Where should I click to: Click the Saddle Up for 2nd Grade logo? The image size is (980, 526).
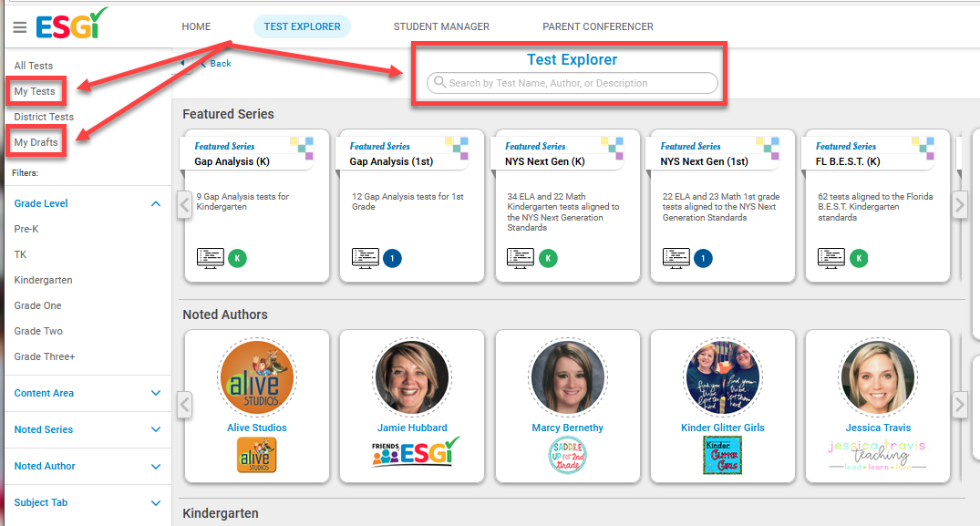point(568,455)
